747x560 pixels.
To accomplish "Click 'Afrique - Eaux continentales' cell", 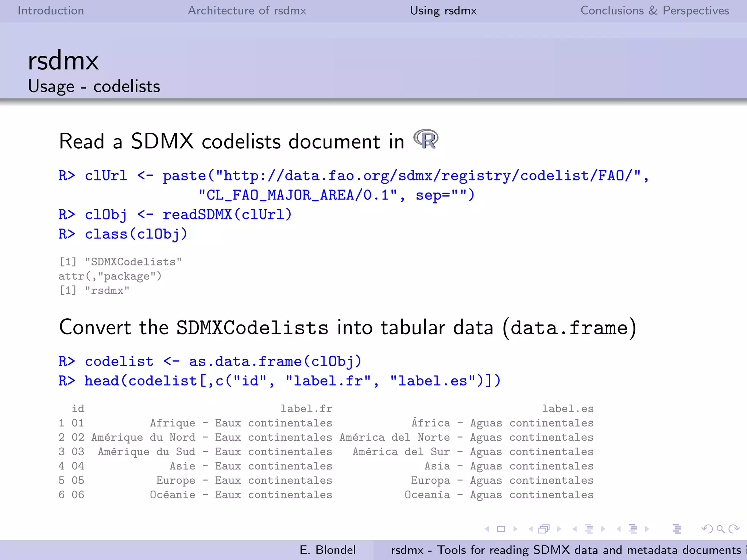I will point(241,423).
